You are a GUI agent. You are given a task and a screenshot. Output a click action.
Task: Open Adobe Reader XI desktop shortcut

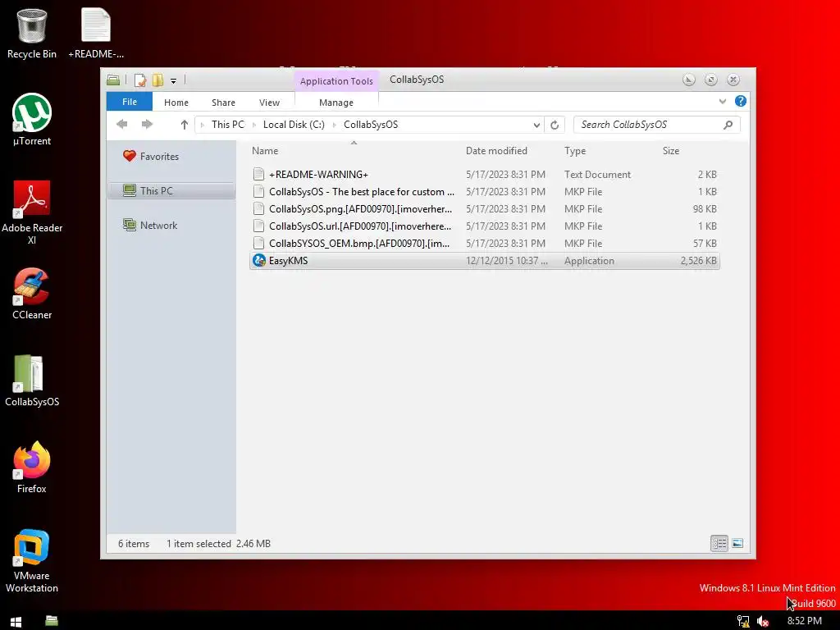32,212
